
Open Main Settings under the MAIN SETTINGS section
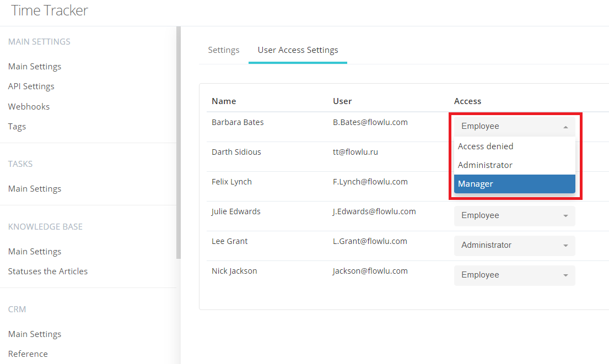point(35,67)
